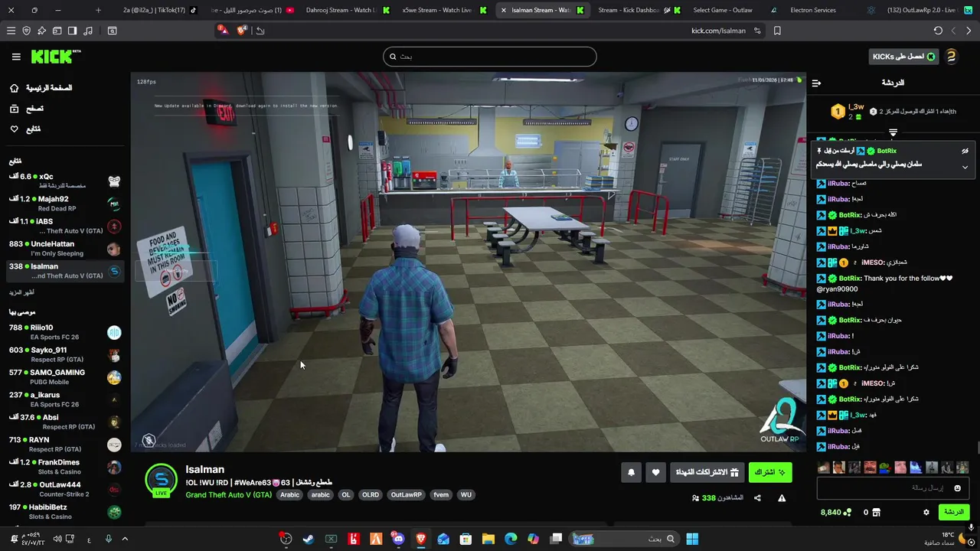Viewport: 980px width, 551px height.
Task: Click the green Subscribe button
Action: point(769,472)
